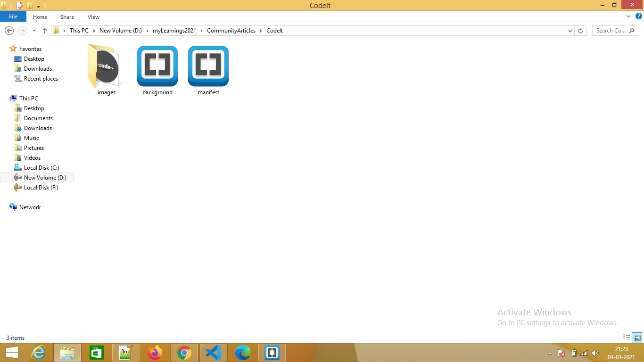Expand the chevron after myLearnings2021 in the address bar
644x362 pixels.
pyautogui.click(x=201, y=31)
